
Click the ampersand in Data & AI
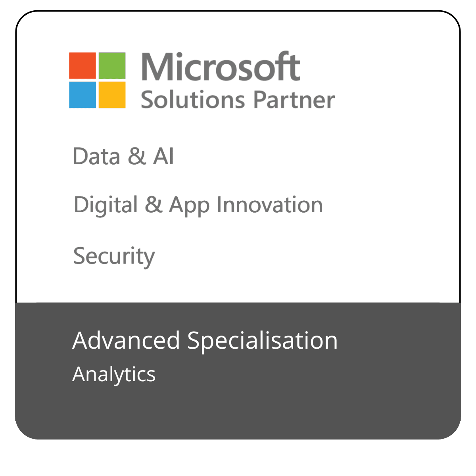pyautogui.click(x=137, y=156)
